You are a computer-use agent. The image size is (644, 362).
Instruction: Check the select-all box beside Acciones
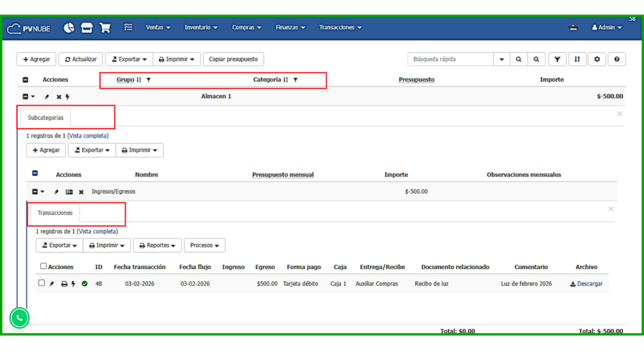(43, 266)
